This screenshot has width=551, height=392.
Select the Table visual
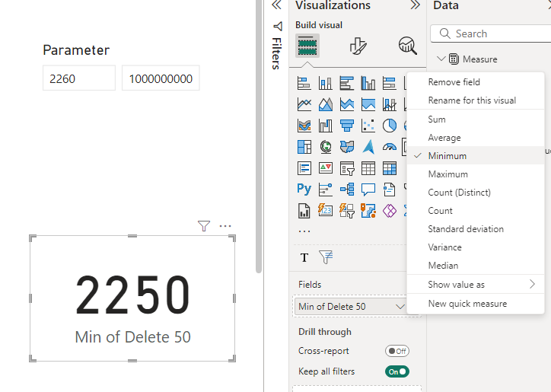368,168
